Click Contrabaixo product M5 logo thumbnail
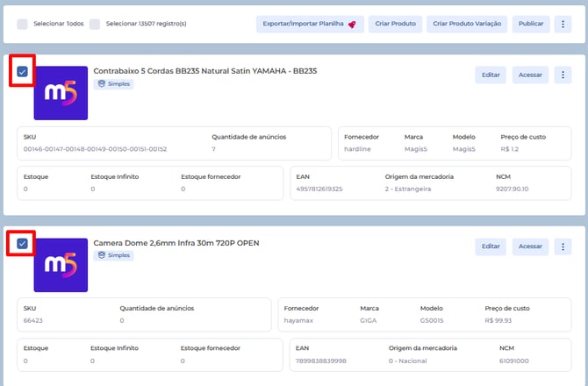This screenshot has width=588, height=386. 60,93
